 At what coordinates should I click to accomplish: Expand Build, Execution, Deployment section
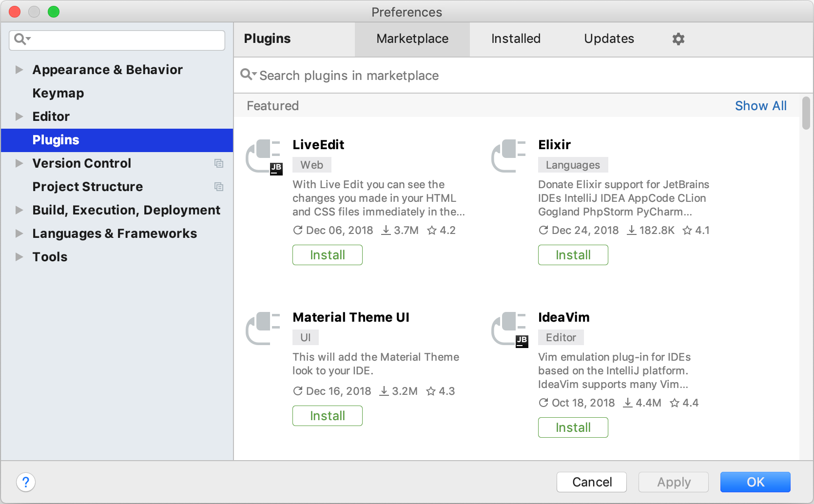point(19,210)
